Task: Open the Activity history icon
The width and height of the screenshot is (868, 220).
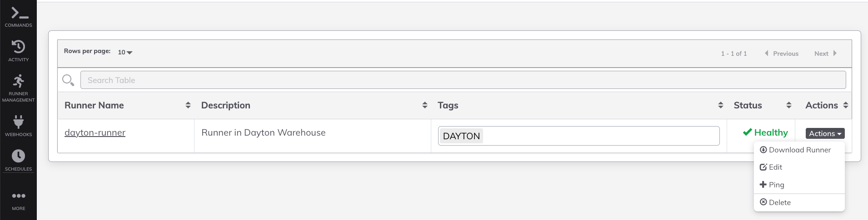Action: pyautogui.click(x=18, y=46)
